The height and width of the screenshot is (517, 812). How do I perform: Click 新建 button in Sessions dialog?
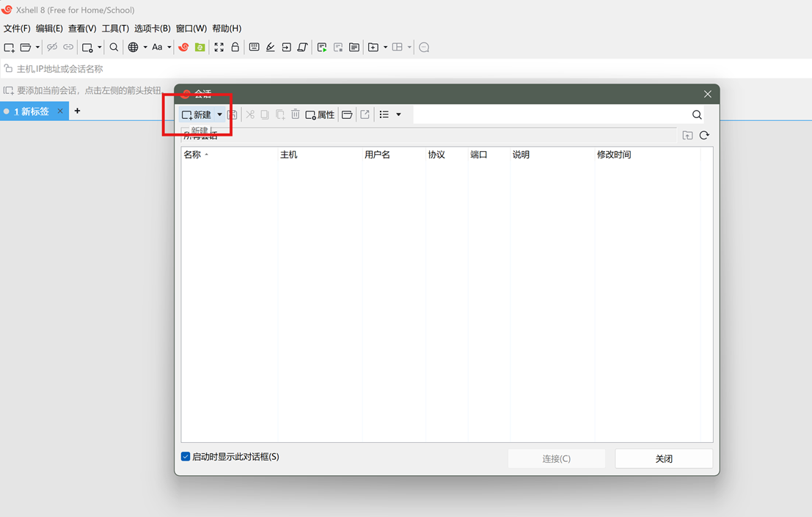(197, 115)
